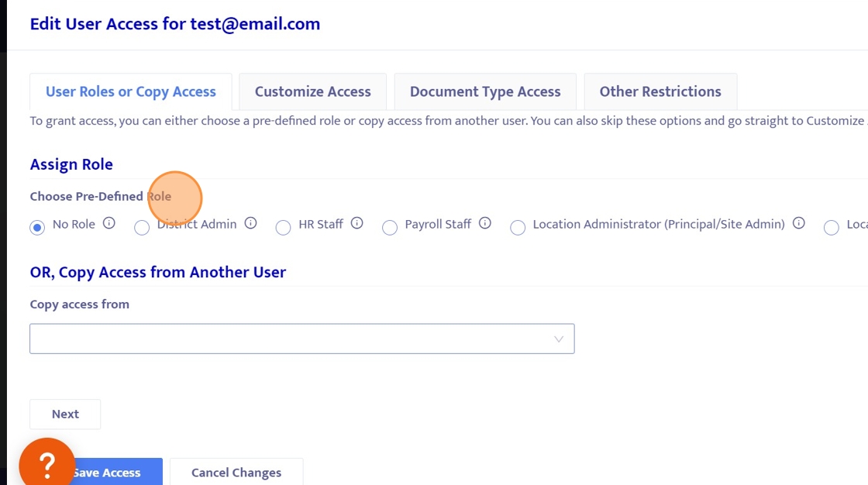The width and height of the screenshot is (868, 485).
Task: Select the No Role radio button
Action: pos(37,228)
